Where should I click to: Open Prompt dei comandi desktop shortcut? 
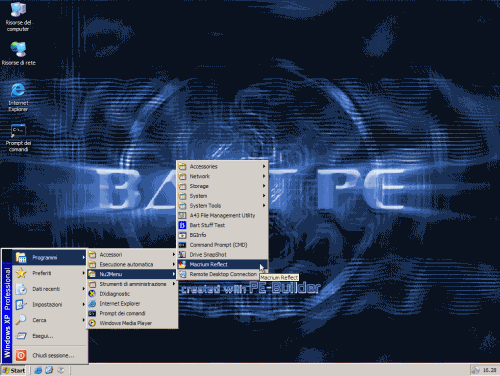18,138
